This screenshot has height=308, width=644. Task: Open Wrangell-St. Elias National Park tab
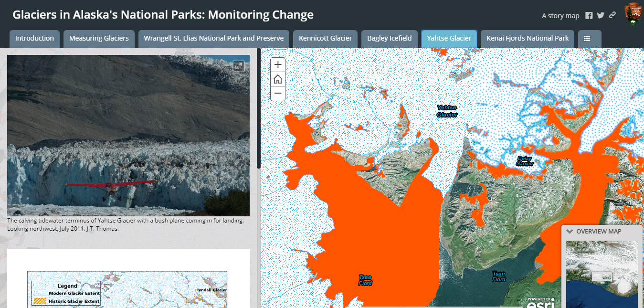point(213,39)
